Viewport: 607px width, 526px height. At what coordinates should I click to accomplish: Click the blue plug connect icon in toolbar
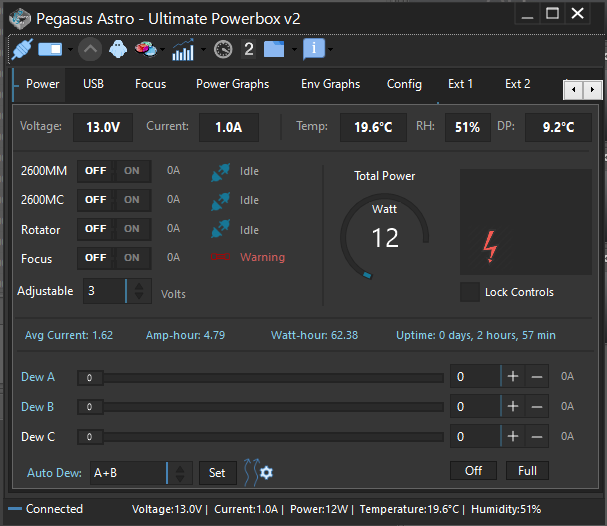[x=22, y=50]
